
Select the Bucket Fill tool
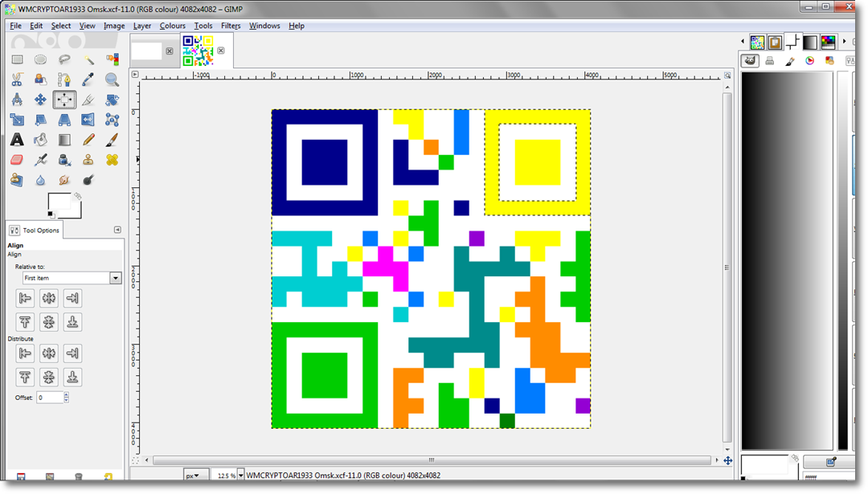tap(40, 140)
